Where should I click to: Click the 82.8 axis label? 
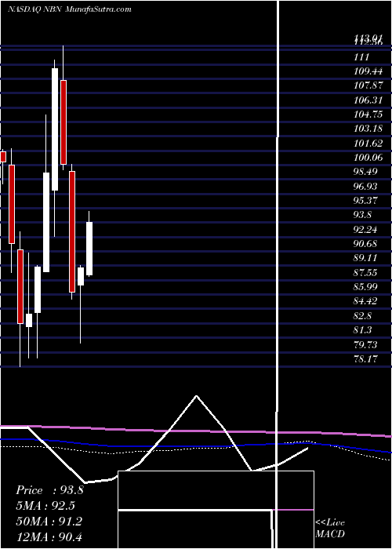(362, 316)
